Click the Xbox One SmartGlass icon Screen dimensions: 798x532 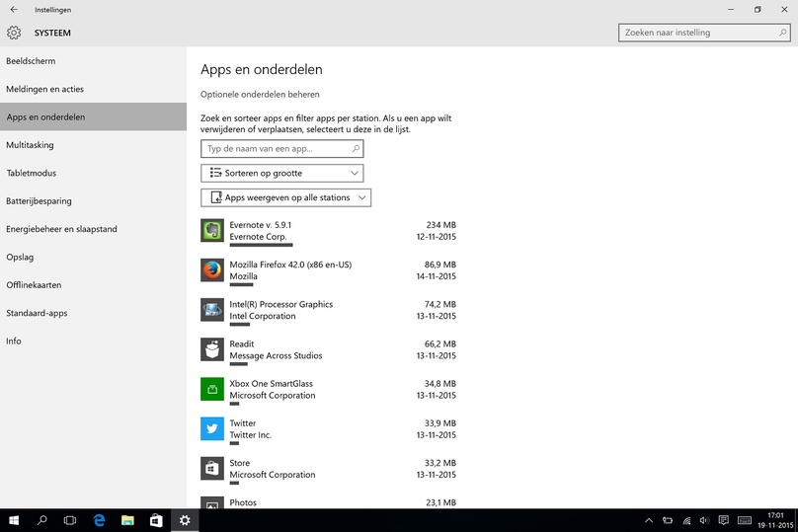pos(211,389)
